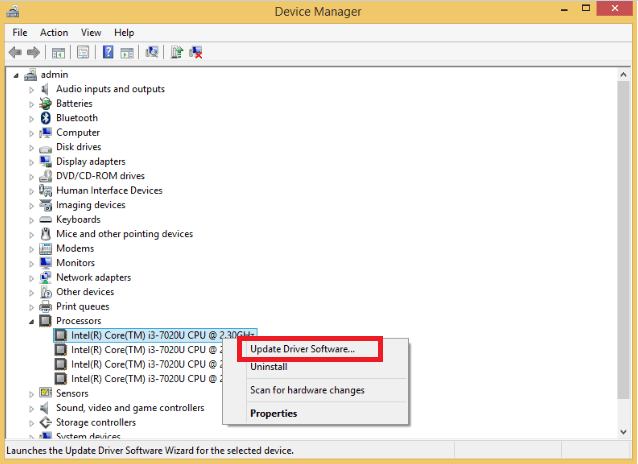The height and width of the screenshot is (464, 638).
Task: Expand the Computer category
Action: [x=31, y=133]
